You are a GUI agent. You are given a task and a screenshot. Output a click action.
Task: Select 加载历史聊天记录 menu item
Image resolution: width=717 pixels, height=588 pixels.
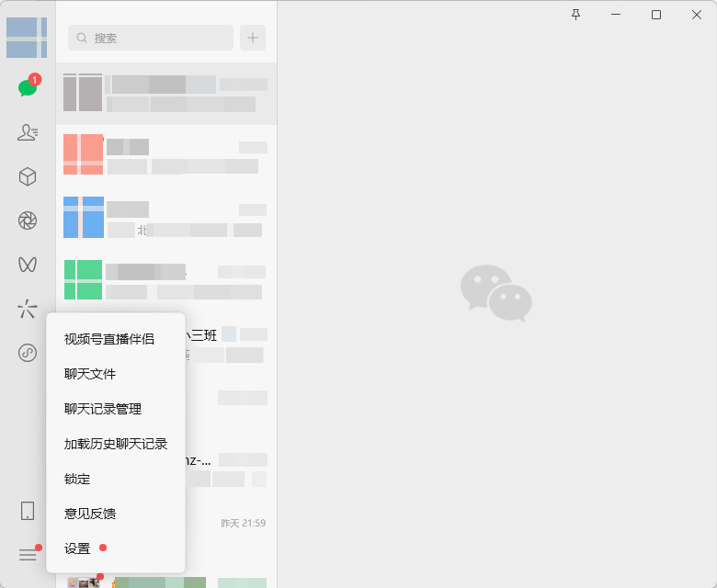(x=116, y=444)
